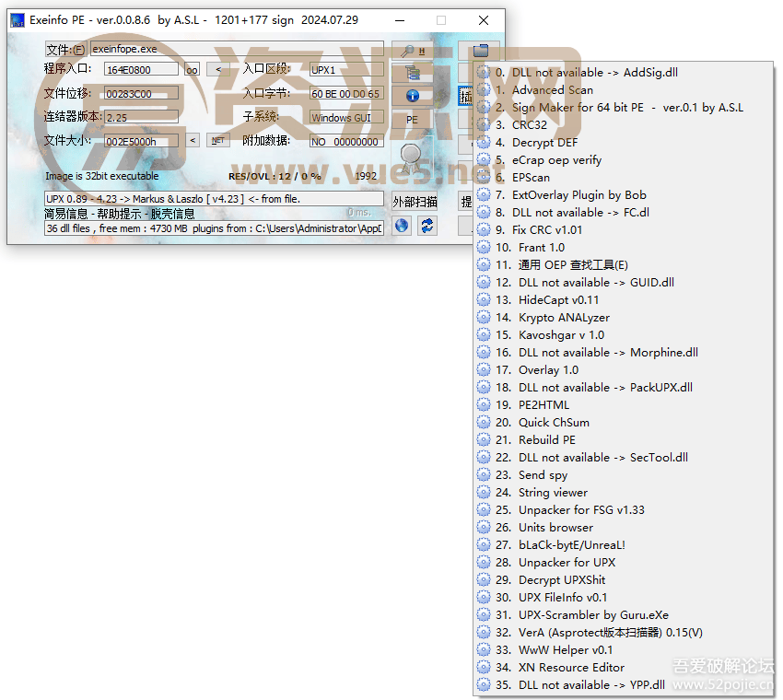Select eCrap oep verify plugin
The image size is (783, 700).
[x=623, y=159]
